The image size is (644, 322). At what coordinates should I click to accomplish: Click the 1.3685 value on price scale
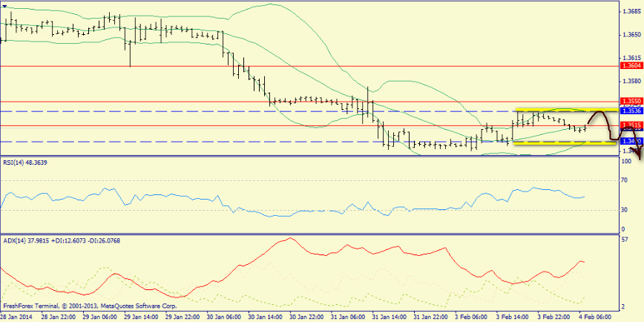(631, 12)
